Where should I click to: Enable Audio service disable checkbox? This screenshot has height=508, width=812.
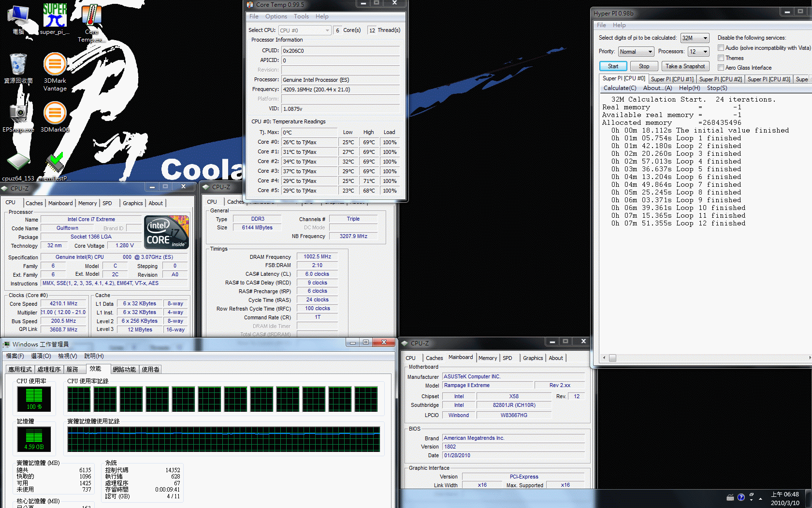[x=721, y=47]
